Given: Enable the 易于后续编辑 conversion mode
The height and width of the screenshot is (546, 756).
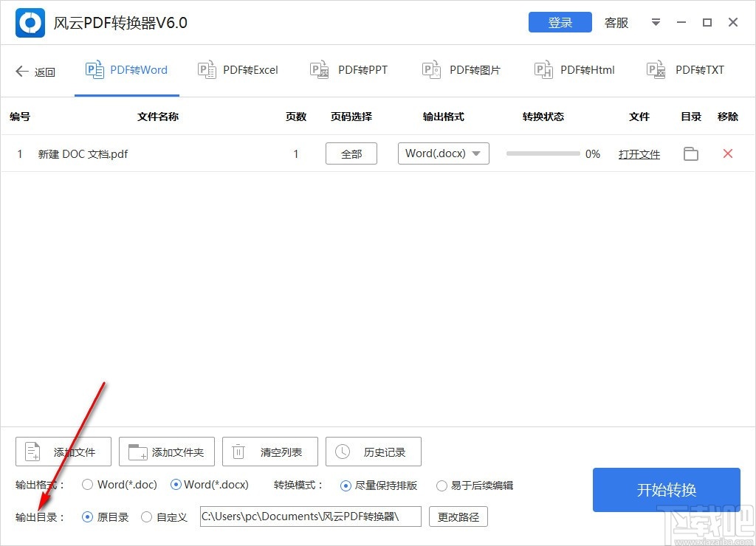Looking at the screenshot, I should 442,485.
